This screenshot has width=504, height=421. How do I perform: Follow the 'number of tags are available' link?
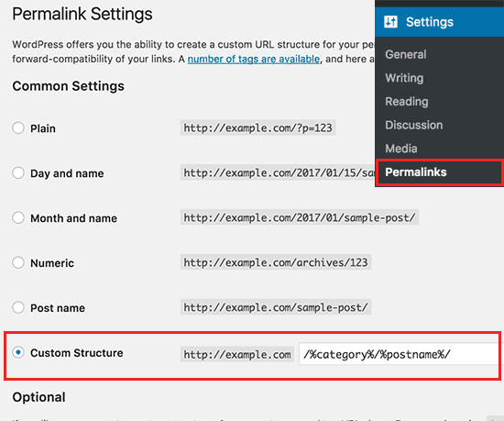[254, 59]
